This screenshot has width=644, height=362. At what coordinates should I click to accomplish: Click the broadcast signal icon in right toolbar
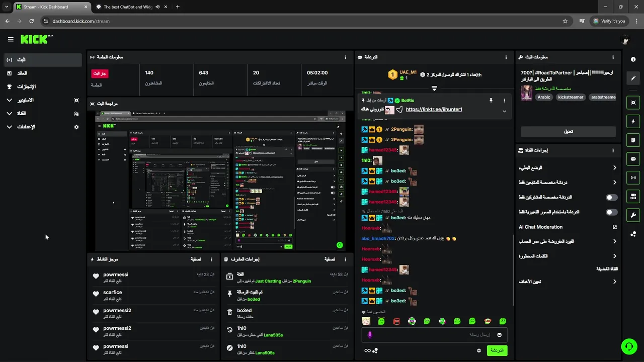pyautogui.click(x=633, y=177)
